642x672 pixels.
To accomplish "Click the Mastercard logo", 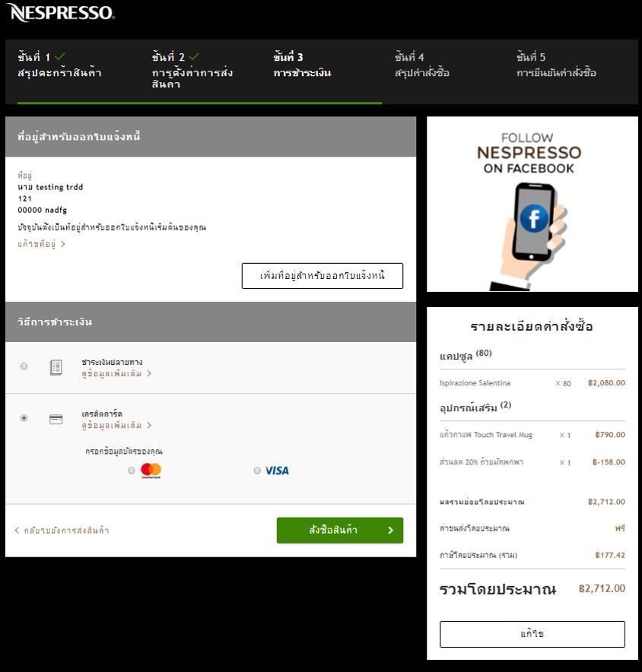I will coord(151,471).
